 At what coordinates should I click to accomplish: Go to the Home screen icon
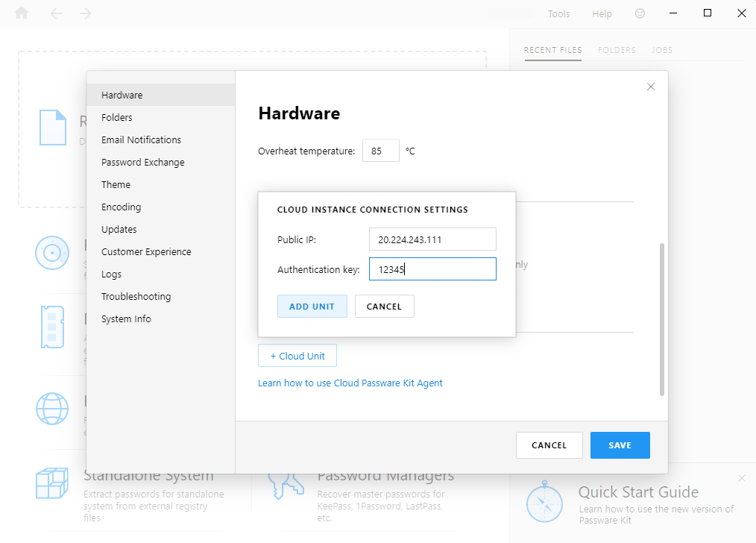tap(22, 13)
